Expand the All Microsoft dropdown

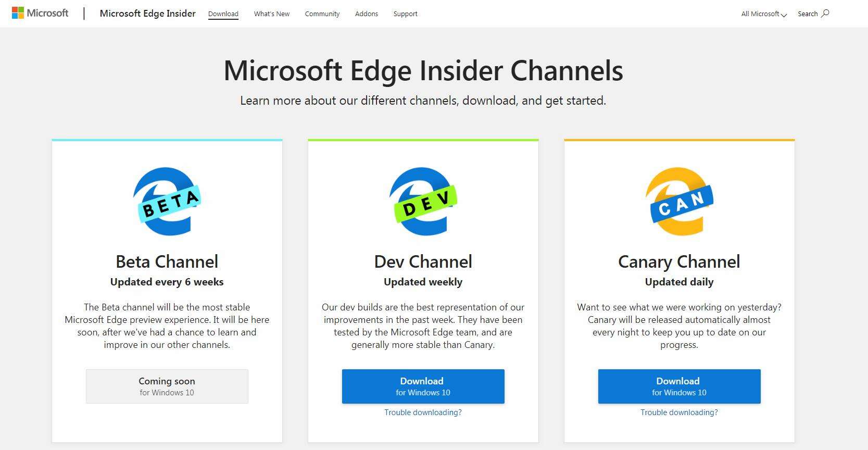(x=764, y=14)
